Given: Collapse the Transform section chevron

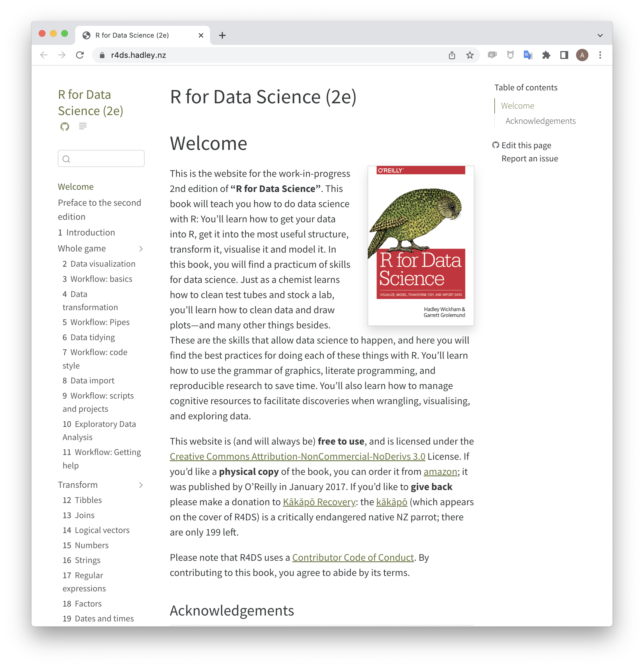Looking at the screenshot, I should (141, 485).
